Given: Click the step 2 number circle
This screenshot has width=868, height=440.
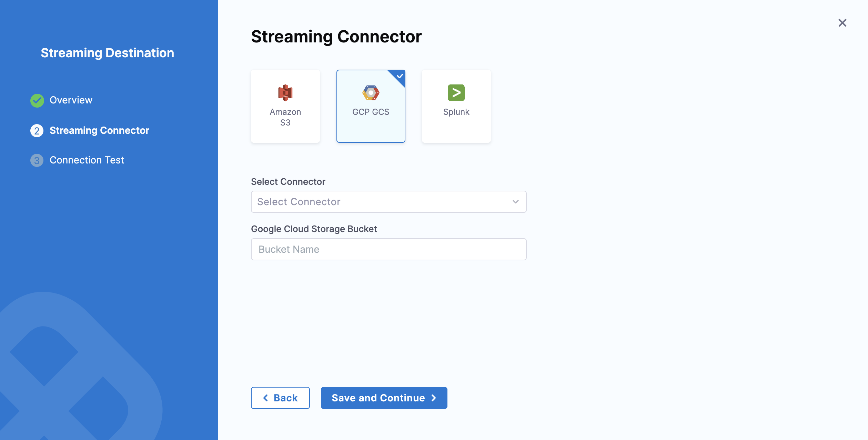Looking at the screenshot, I should (x=37, y=131).
